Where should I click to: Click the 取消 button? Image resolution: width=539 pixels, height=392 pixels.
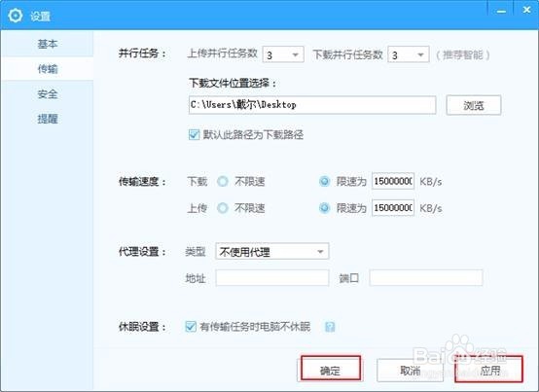[410, 371]
